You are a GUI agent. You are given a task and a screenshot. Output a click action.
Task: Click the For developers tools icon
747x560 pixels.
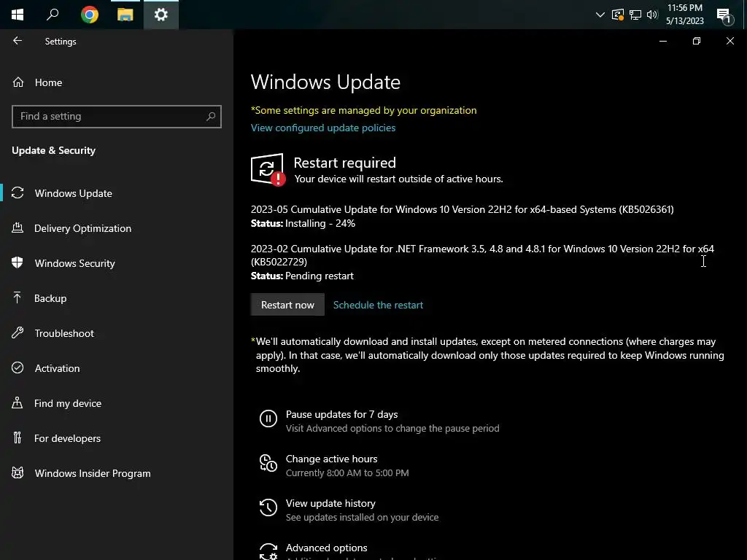18,437
